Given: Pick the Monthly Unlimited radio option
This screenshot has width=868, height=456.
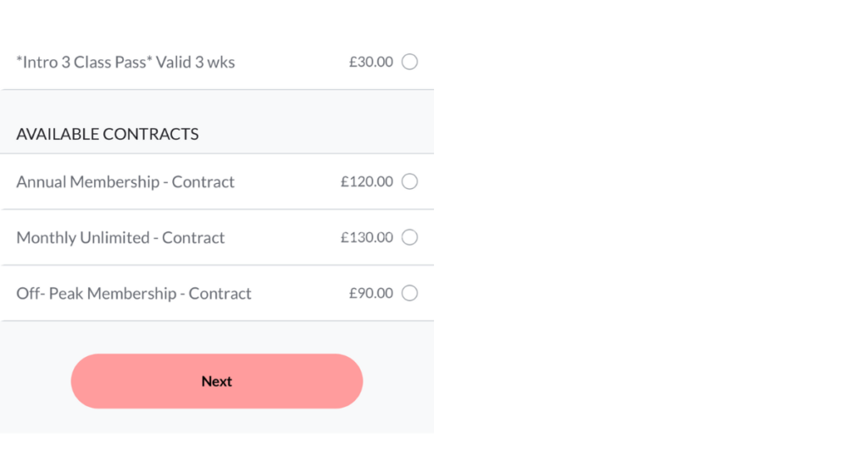Looking at the screenshot, I should point(409,237).
